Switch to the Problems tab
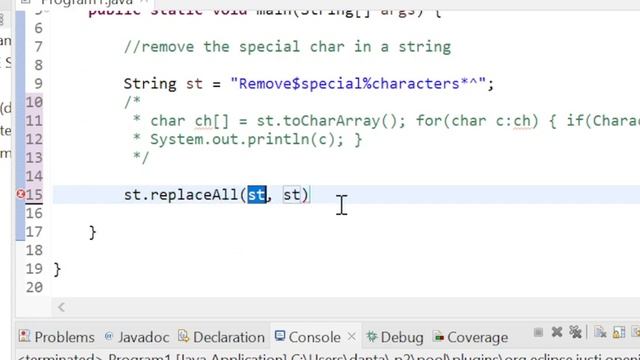The image size is (640, 360). 57,337
